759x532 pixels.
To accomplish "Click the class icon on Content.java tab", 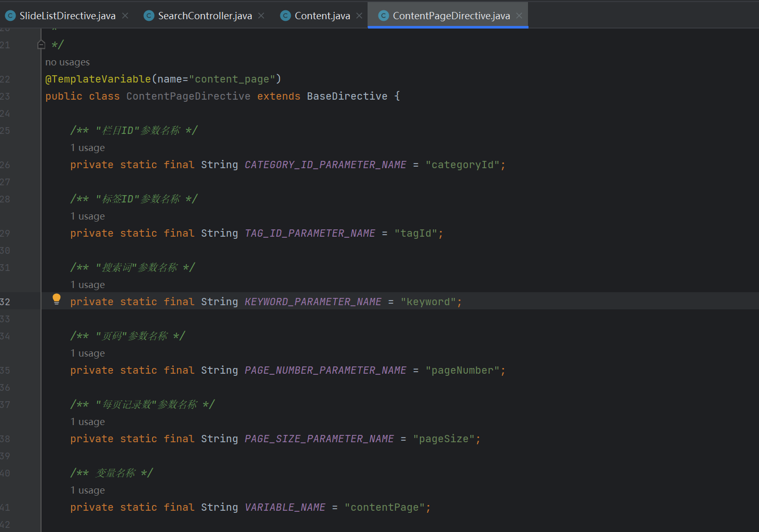I will [x=285, y=16].
